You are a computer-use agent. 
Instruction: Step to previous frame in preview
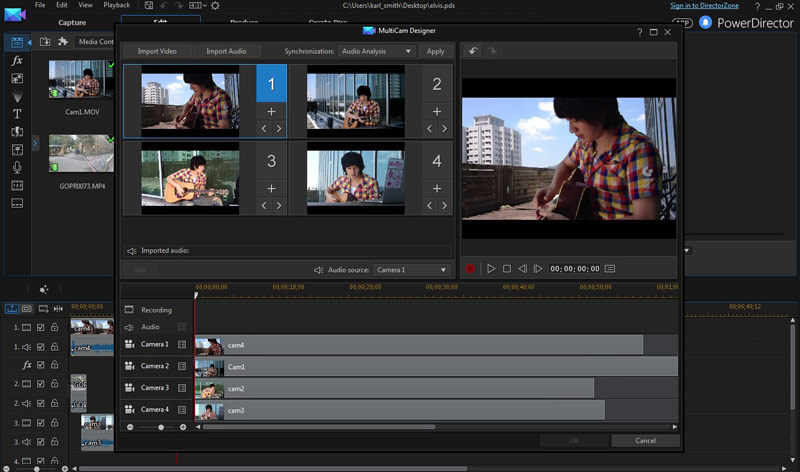(x=522, y=268)
